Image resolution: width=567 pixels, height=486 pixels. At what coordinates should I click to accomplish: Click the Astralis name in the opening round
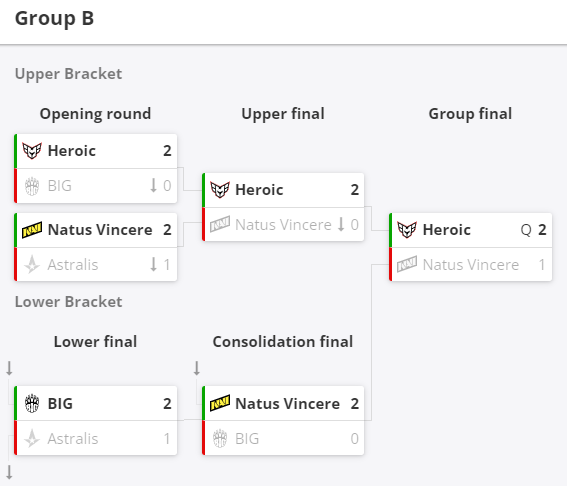point(73,265)
